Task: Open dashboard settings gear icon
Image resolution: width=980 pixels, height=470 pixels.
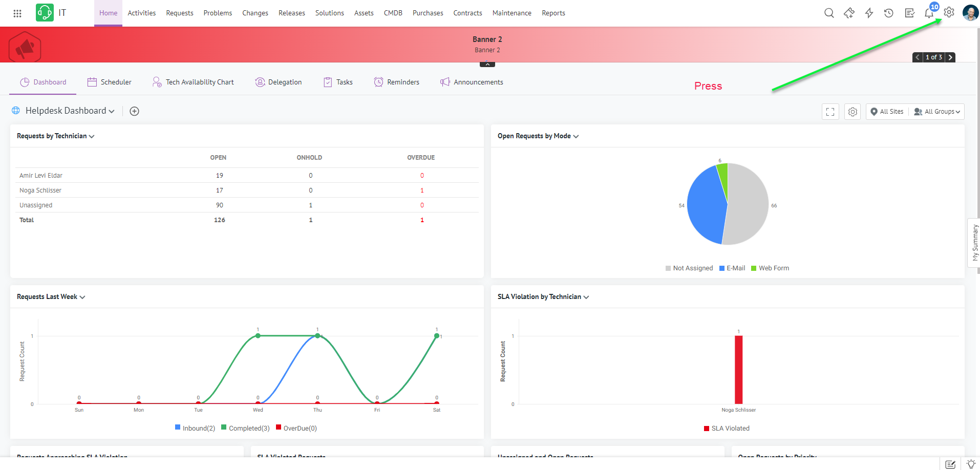Action: coord(853,112)
